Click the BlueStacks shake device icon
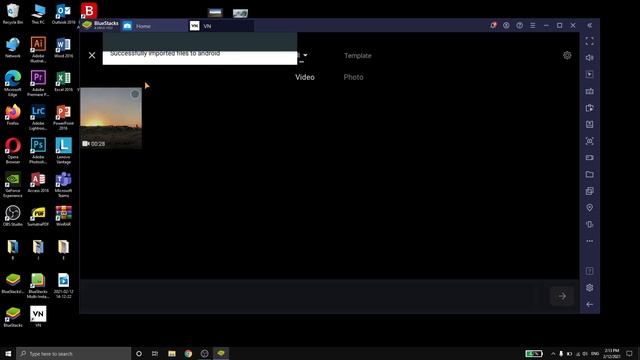Screen dimensions: 640x360 tap(589, 224)
